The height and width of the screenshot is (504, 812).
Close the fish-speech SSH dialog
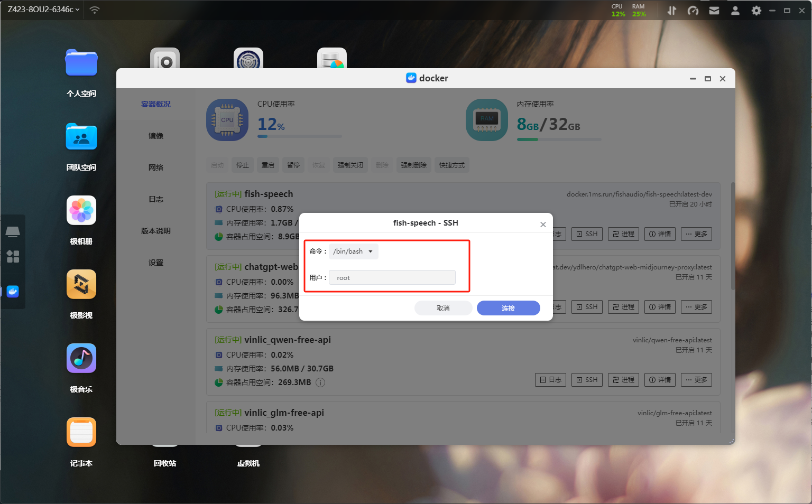pos(543,225)
